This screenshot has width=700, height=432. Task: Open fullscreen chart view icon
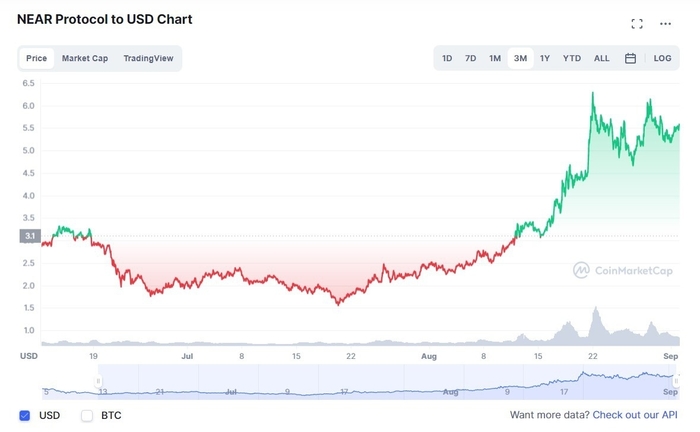pos(637,23)
